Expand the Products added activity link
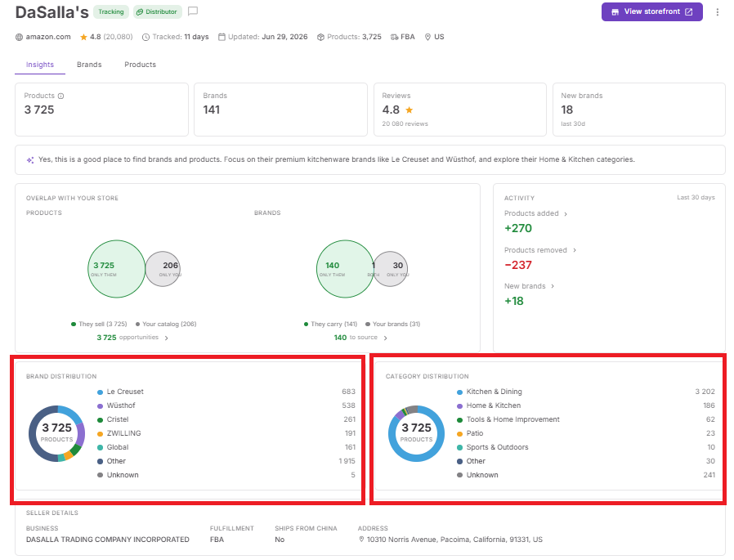 tap(535, 213)
